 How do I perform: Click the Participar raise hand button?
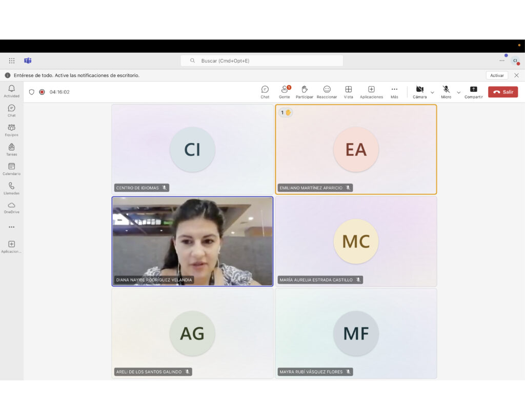pyautogui.click(x=305, y=92)
